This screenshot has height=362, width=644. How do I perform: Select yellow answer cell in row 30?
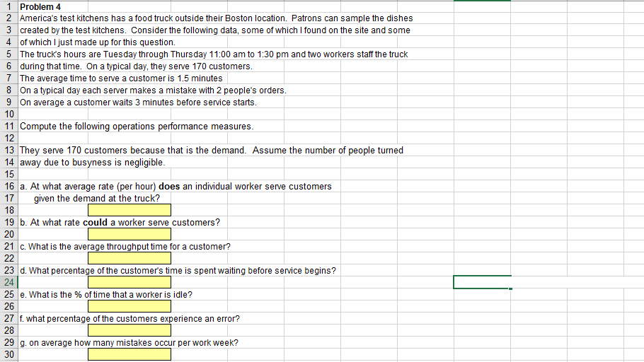130,355
